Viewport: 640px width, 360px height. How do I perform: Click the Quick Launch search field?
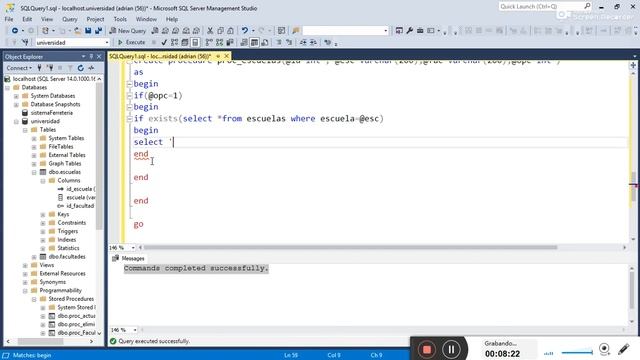[545, 7]
